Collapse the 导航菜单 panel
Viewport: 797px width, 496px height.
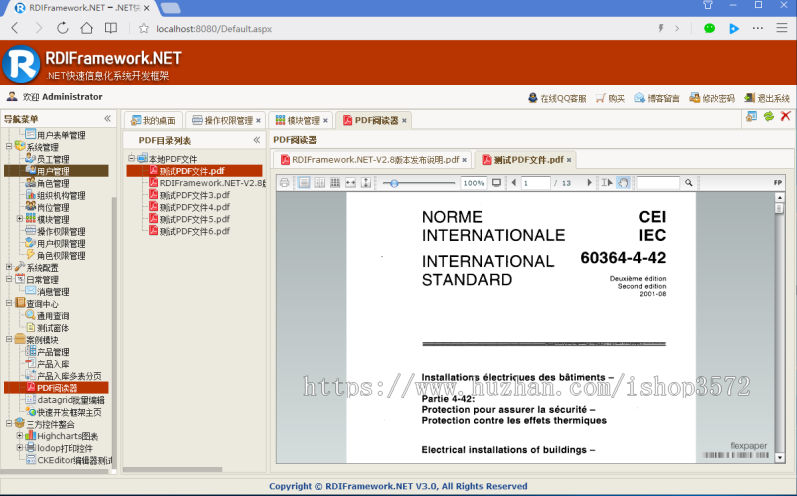[107, 118]
